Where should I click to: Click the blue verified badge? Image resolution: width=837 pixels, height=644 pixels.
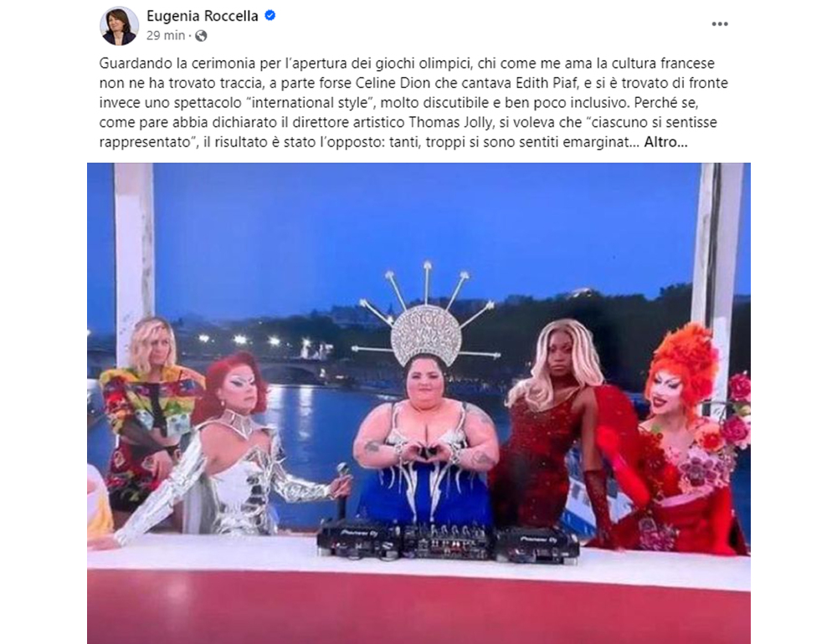coord(270,16)
